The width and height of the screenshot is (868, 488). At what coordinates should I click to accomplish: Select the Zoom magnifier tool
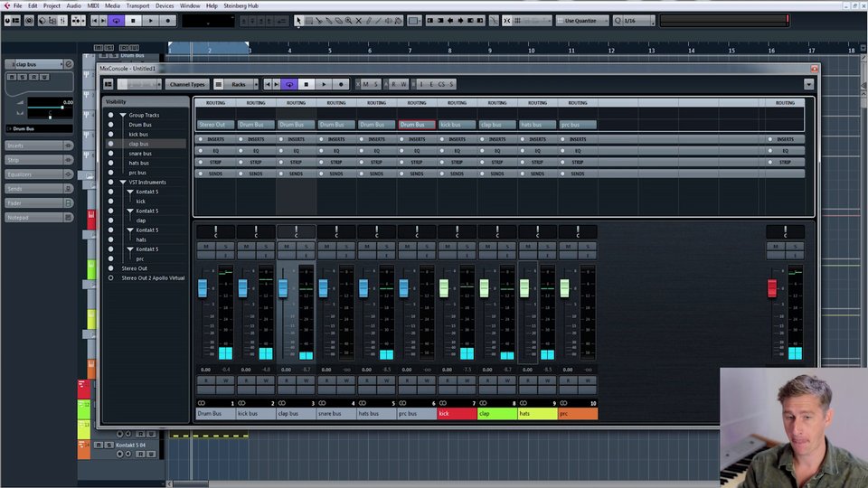pyautogui.click(x=349, y=21)
